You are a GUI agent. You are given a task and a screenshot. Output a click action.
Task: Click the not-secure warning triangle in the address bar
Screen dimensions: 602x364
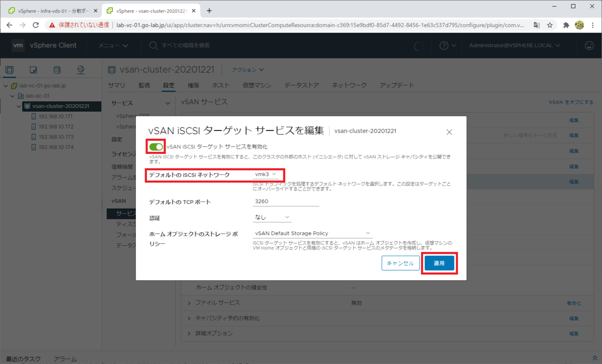pyautogui.click(x=52, y=25)
